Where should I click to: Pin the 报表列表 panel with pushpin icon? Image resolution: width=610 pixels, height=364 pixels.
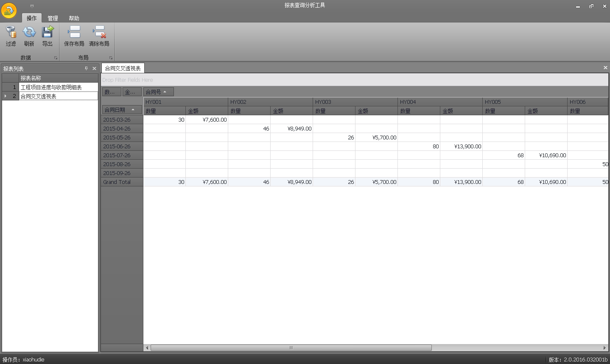86,68
